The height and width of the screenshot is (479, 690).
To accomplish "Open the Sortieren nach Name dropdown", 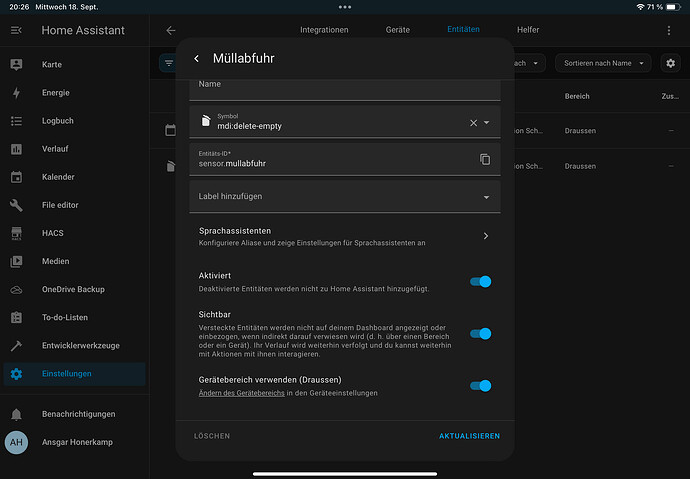I will (603, 63).
